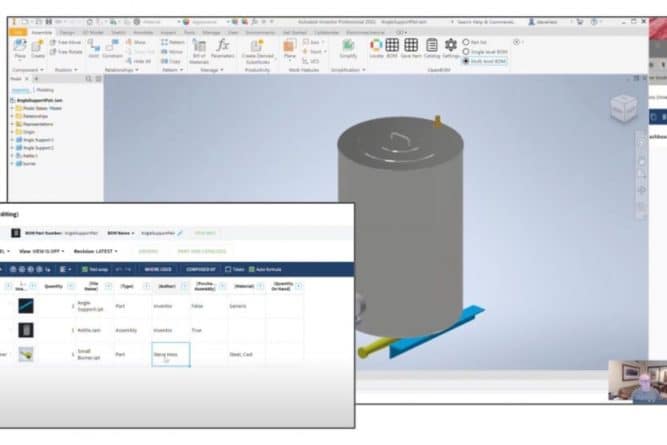Toggle the Auto formula checkbox
The height and width of the screenshot is (445, 667).
point(258,269)
